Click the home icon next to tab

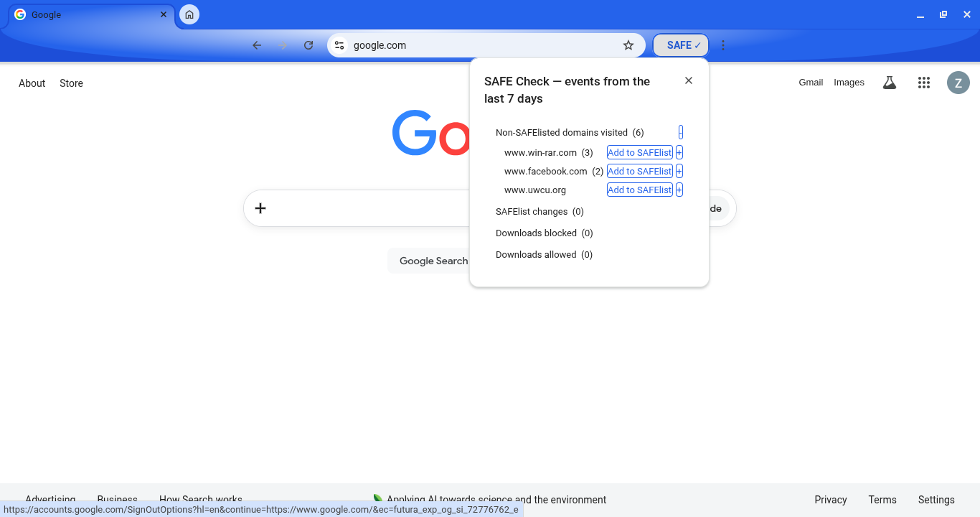pyautogui.click(x=189, y=14)
